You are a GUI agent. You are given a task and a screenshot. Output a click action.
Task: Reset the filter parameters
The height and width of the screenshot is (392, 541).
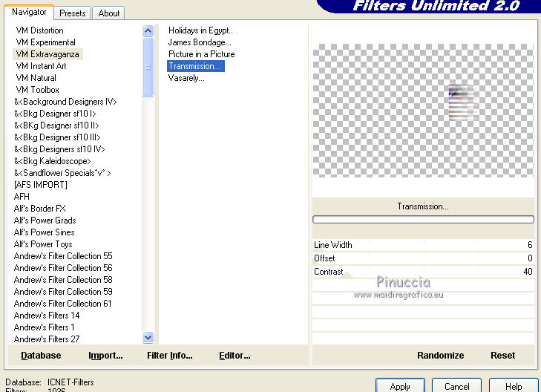click(502, 356)
